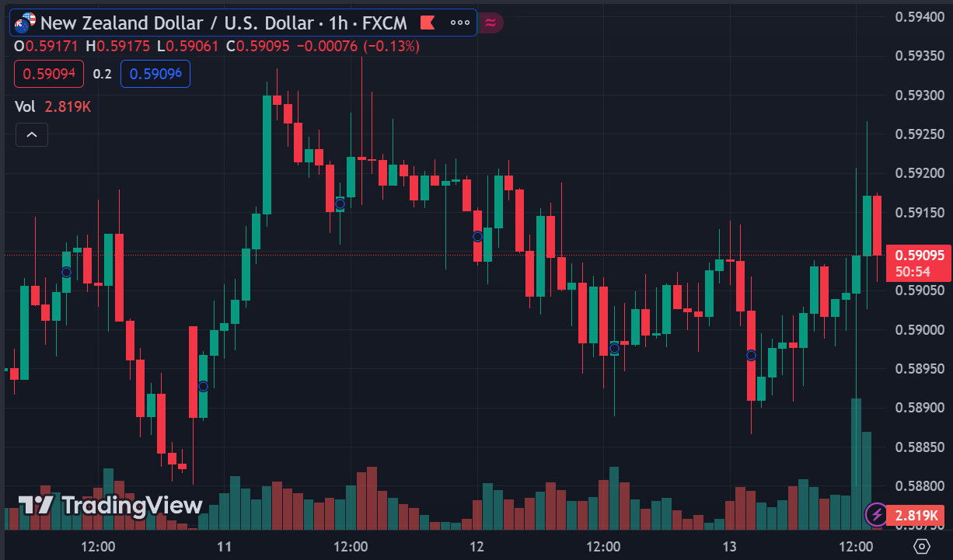
Task: Click the leftmost circular event marker on chart
Action: coord(66,272)
